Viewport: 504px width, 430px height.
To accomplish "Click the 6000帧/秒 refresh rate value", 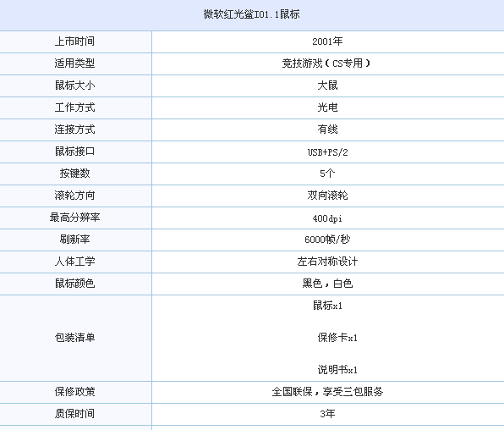I will click(x=327, y=240).
